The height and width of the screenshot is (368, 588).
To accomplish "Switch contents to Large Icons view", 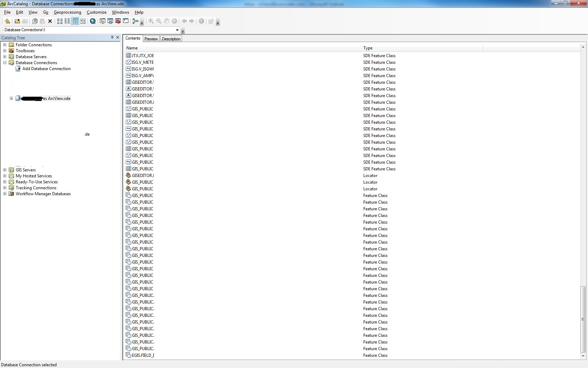I will click(x=60, y=21).
